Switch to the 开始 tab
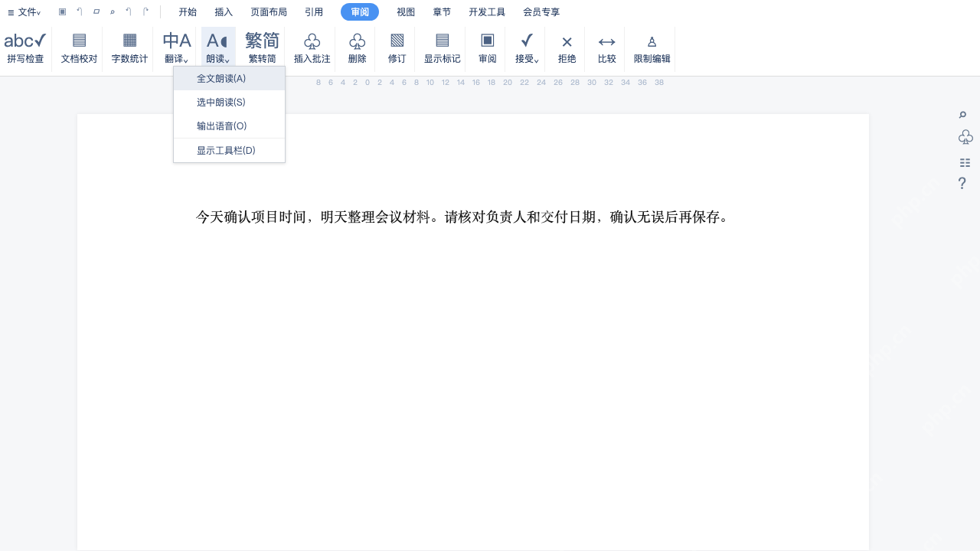The height and width of the screenshot is (551, 980). click(188, 12)
